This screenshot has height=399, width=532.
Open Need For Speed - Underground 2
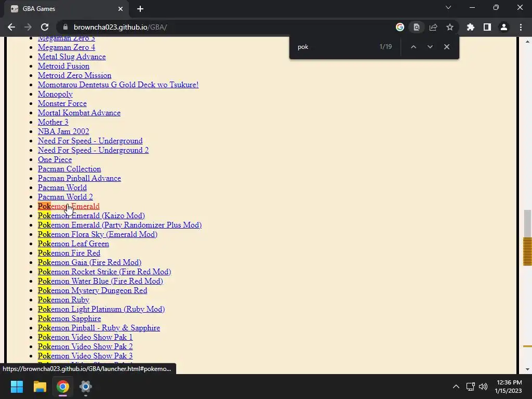93,150
